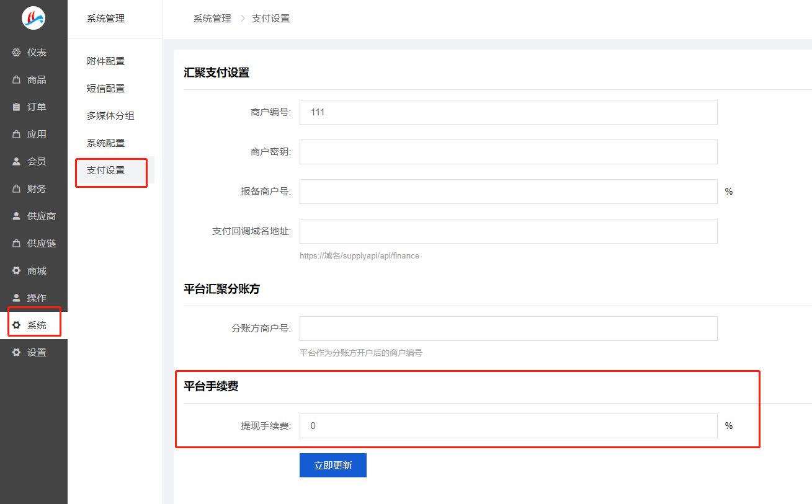812x504 pixels.
Task: Click the 系统 gear icon
Action: [x=17, y=325]
